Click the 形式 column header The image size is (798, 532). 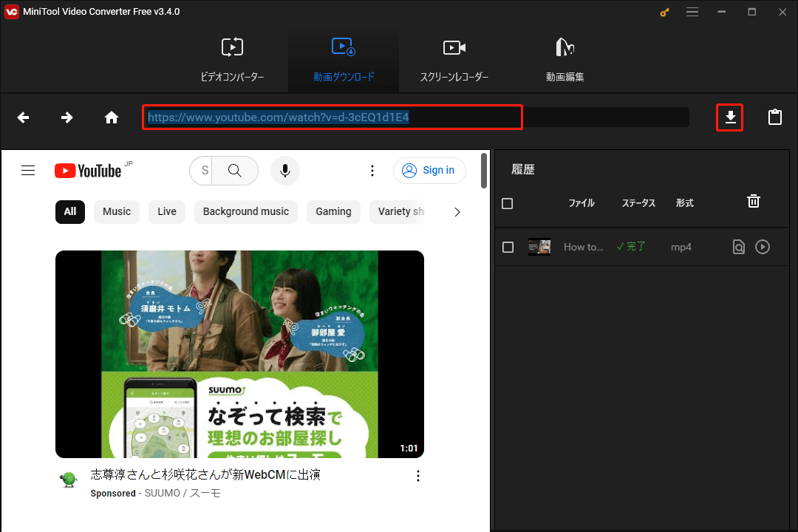coord(684,203)
